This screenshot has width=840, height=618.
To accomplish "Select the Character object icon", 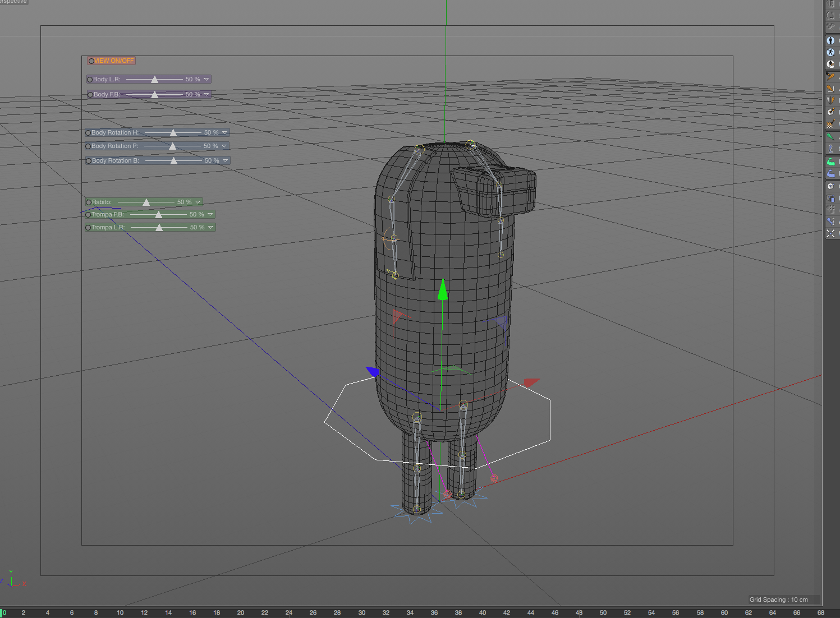I will coord(830,40).
